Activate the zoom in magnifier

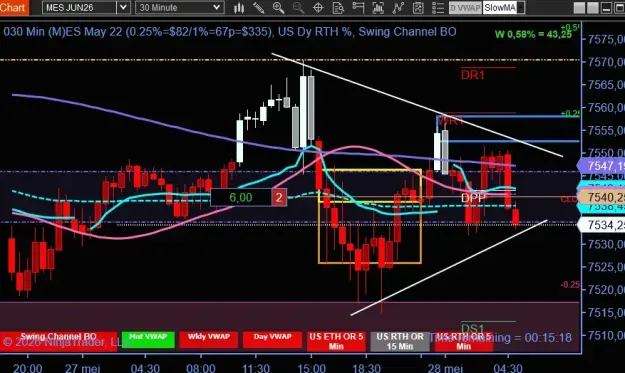(x=278, y=8)
